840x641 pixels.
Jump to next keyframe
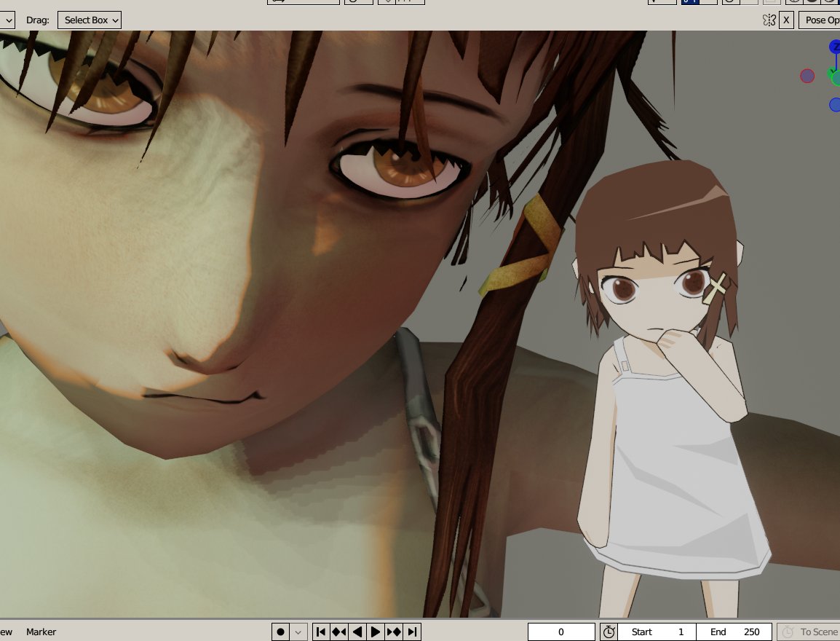pyautogui.click(x=394, y=632)
